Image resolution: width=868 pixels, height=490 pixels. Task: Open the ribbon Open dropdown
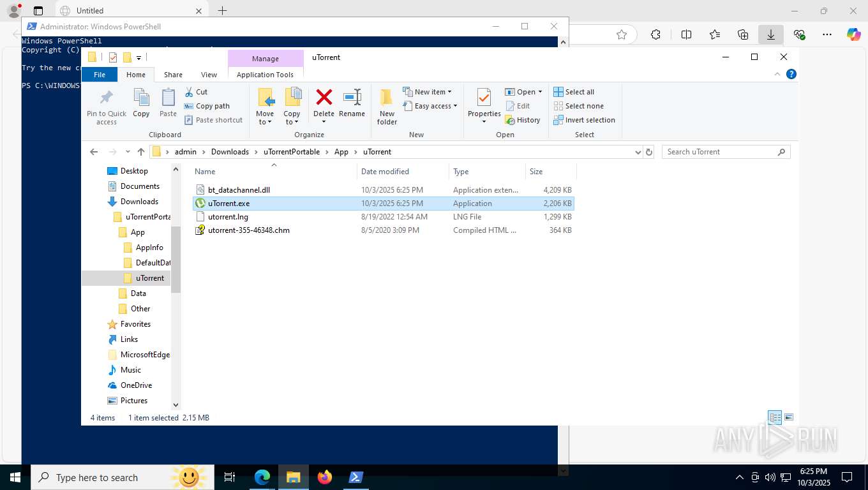523,92
